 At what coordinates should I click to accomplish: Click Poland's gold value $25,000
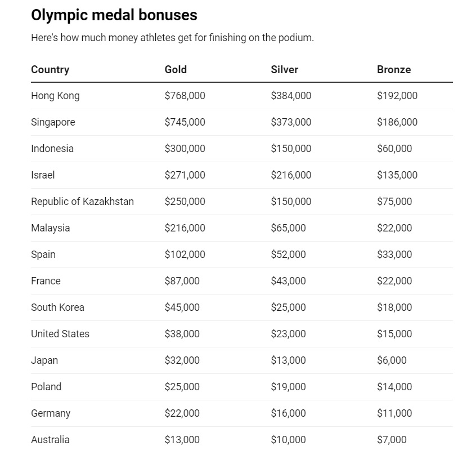(182, 386)
